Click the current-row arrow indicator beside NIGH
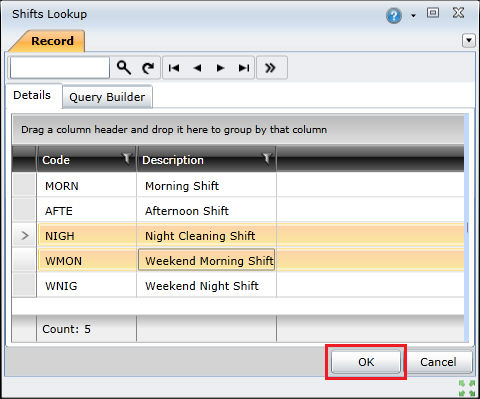Viewport: 480px width, 399px height. coord(24,236)
